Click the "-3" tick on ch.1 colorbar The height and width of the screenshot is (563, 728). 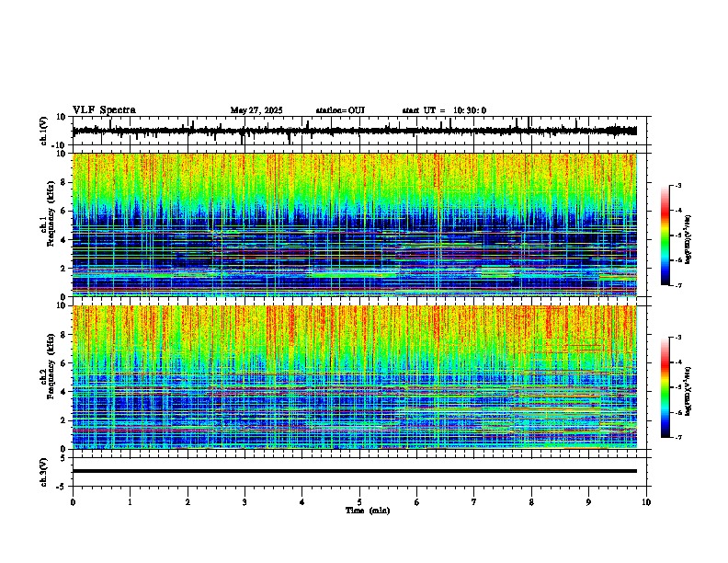click(678, 185)
